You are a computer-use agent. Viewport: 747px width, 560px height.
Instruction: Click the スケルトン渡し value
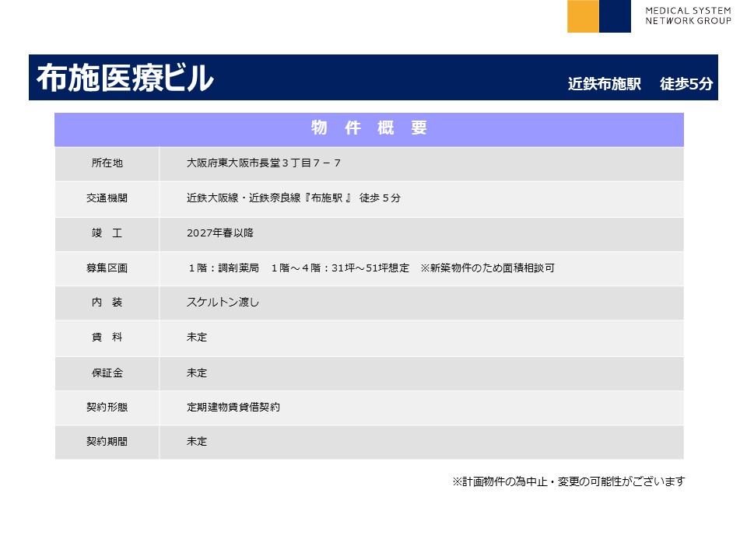coord(223,303)
